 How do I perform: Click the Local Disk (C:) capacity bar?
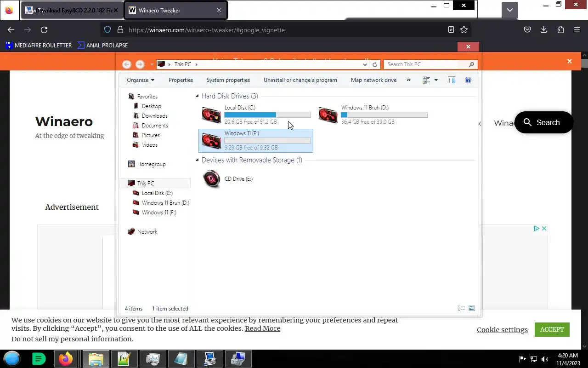click(x=267, y=115)
